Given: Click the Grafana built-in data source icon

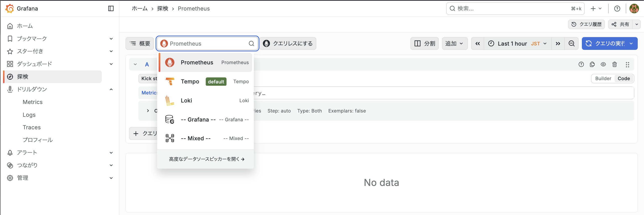Looking at the screenshot, I should pyautogui.click(x=170, y=120).
